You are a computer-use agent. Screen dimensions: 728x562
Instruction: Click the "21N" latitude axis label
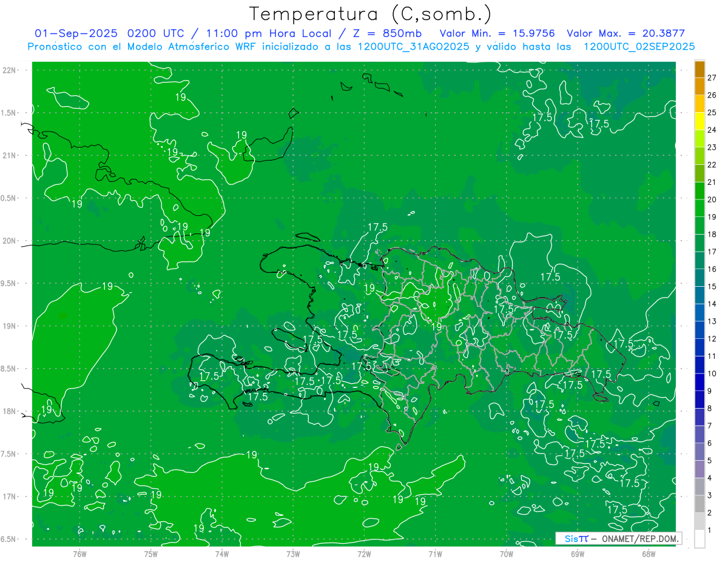(x=10, y=155)
